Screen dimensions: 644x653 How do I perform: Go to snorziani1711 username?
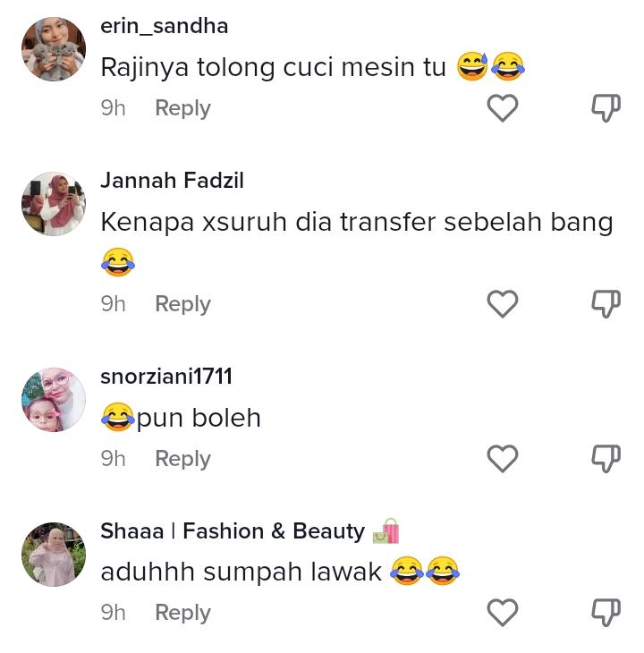coord(166,377)
